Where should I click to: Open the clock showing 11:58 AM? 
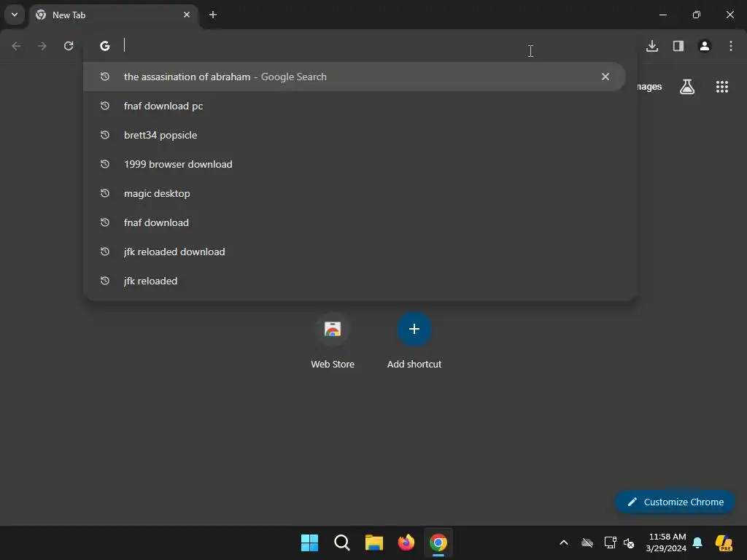click(x=667, y=542)
